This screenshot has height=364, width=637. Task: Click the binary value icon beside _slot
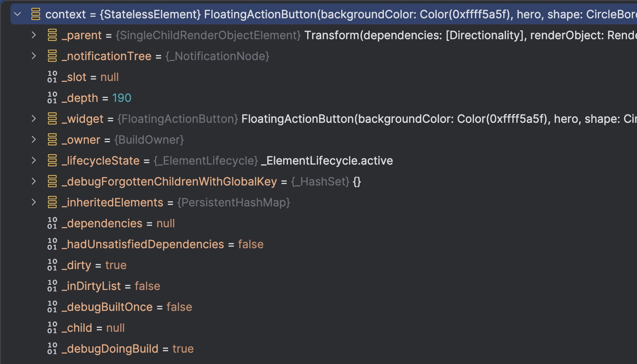tap(52, 77)
